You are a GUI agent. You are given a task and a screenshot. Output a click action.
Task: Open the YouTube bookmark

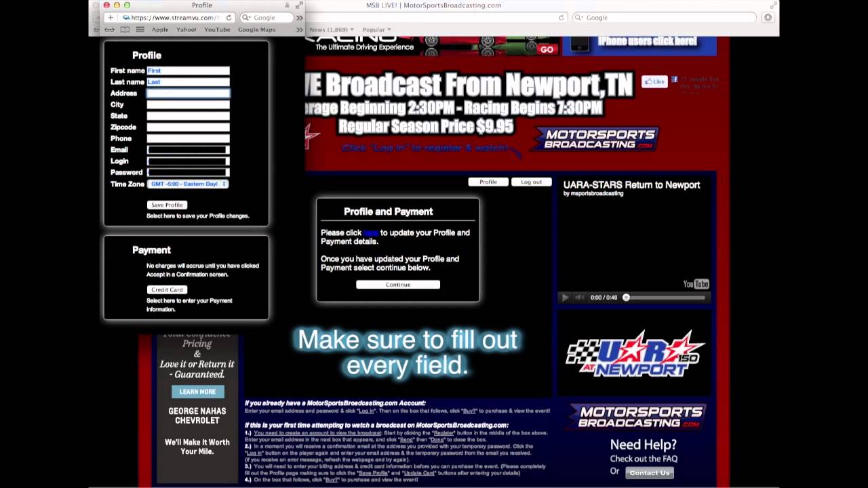pos(217,30)
